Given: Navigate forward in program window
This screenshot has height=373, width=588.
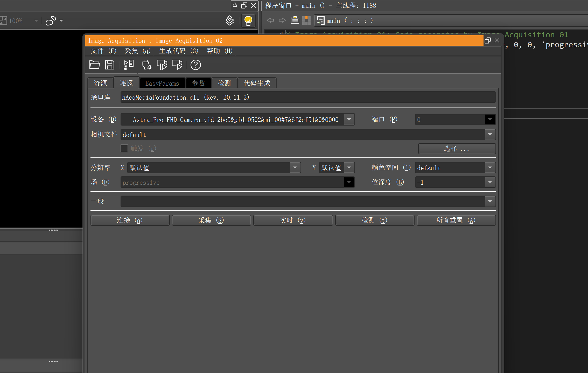Looking at the screenshot, I should click(282, 20).
